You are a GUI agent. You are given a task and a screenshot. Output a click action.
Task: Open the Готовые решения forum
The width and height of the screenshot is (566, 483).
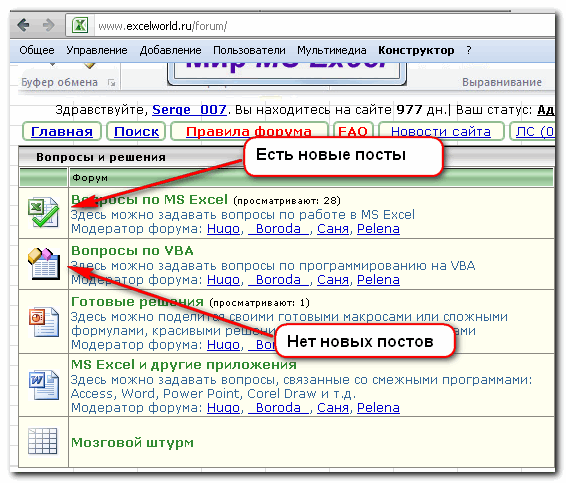[x=138, y=301]
